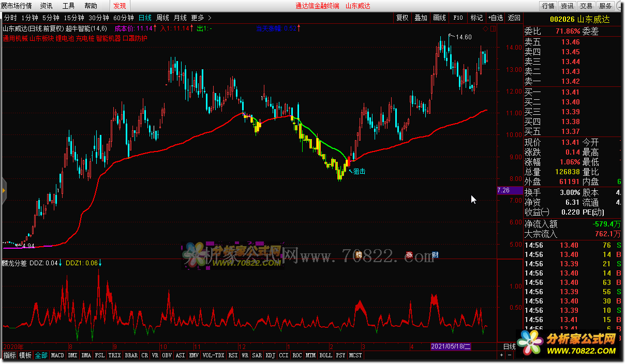This screenshot has width=626, height=364.
Task: Click the 锂电池 sector tag
Action: [65, 38]
